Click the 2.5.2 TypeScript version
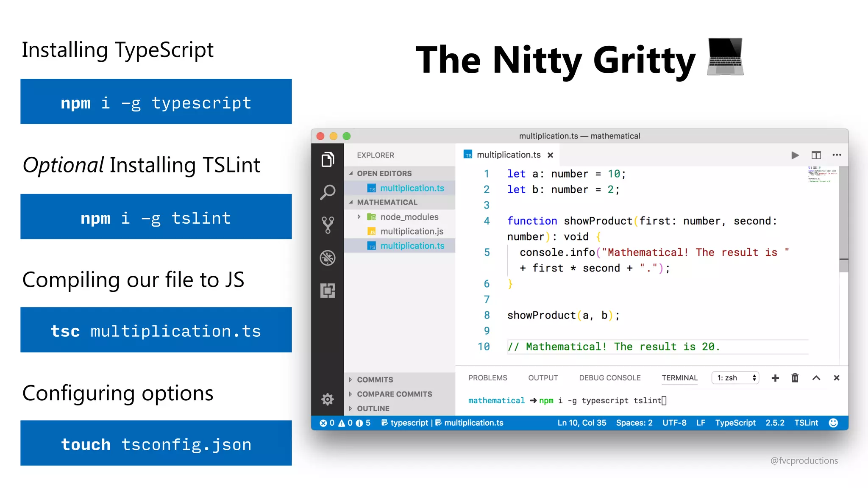Screen dimensions: 868x488 (x=775, y=423)
